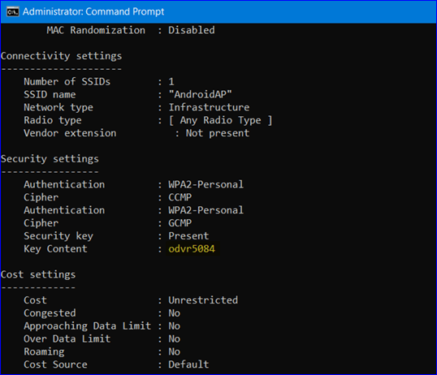Click the Network type Infrastructure value
Viewport: 437px width, 375px height.
pos(209,107)
